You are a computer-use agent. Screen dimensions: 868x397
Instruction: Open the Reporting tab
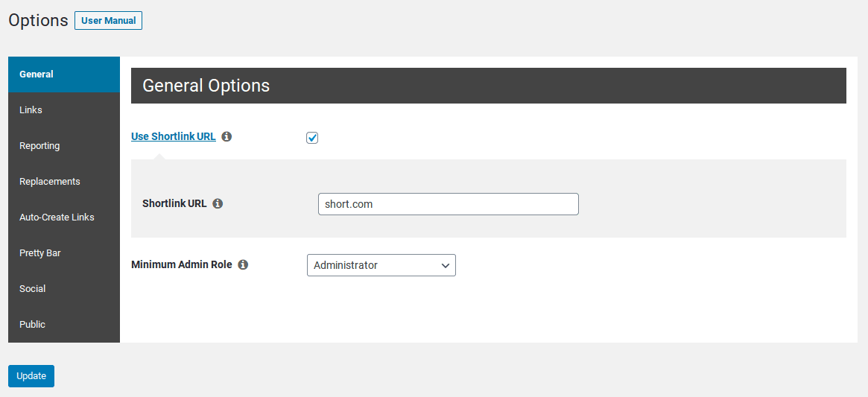tap(64, 146)
